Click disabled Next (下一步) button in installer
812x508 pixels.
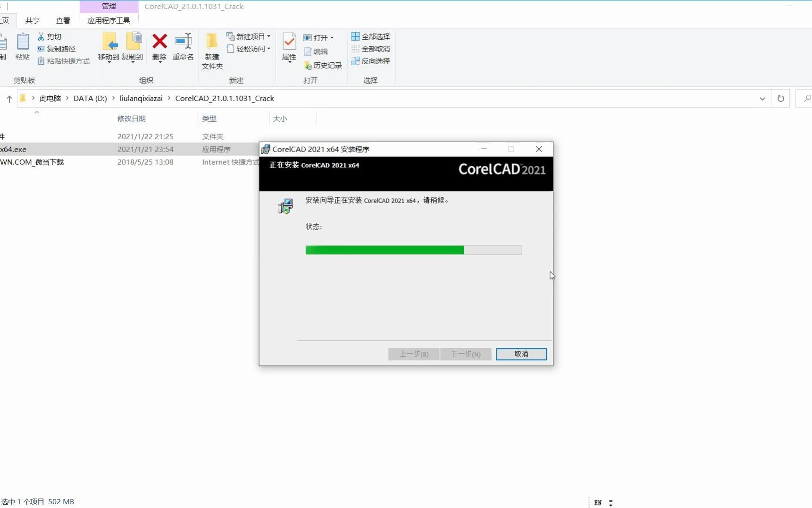point(466,354)
